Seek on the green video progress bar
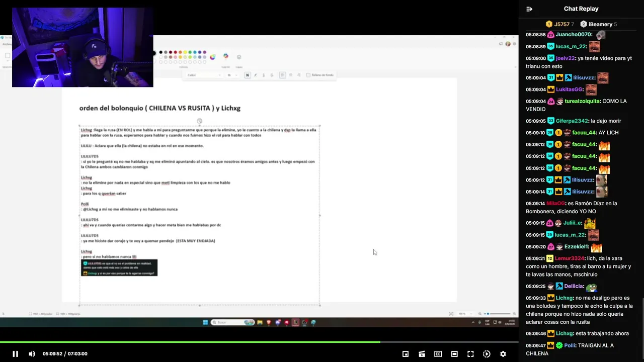 coord(259,342)
